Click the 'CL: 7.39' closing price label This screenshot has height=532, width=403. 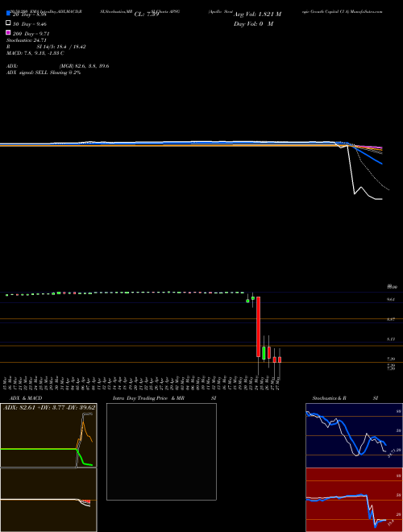(x=147, y=15)
